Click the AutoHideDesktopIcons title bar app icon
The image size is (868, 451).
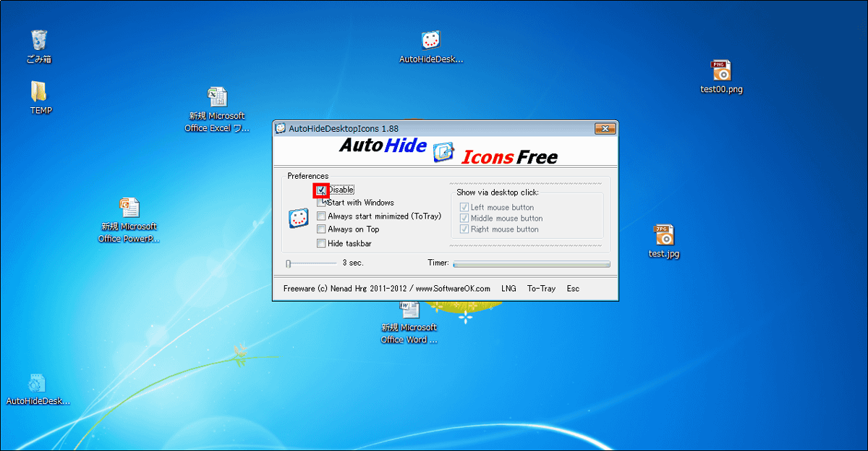pos(281,129)
